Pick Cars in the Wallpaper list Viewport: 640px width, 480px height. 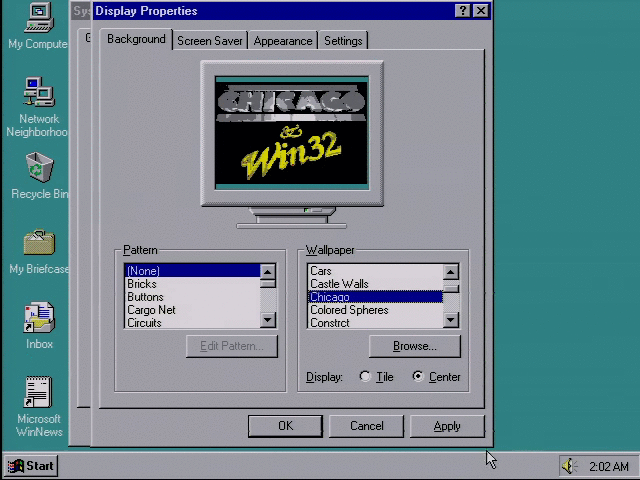(375, 271)
